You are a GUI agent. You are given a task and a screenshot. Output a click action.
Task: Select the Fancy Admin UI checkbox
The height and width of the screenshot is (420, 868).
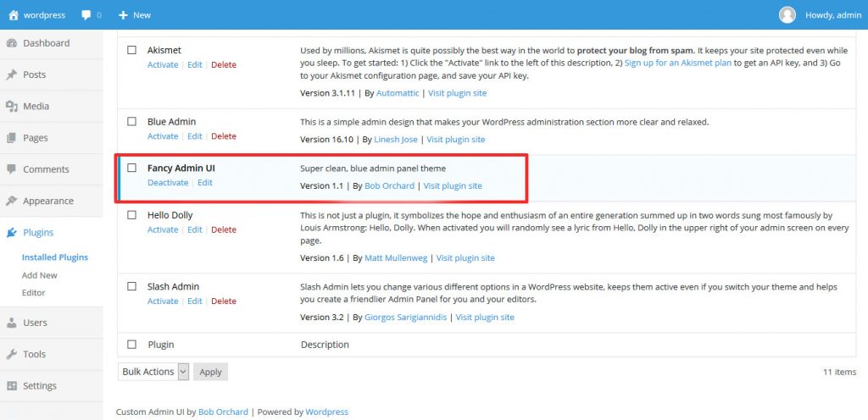pos(131,168)
